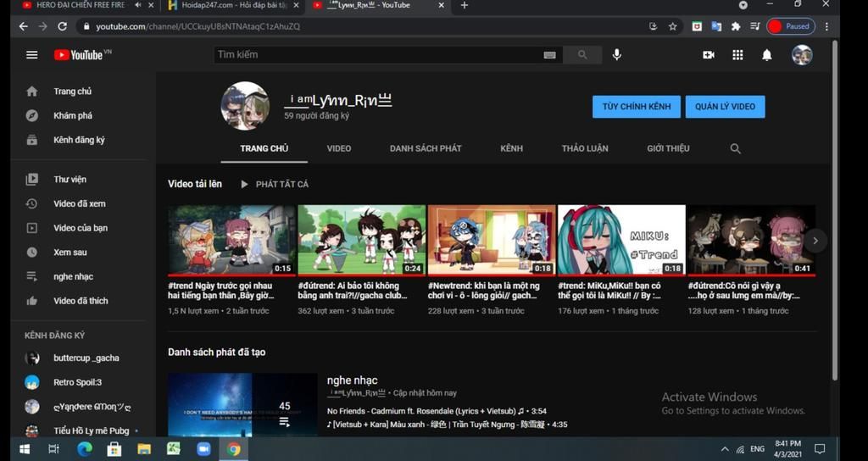The image size is (868, 461).
Task: Start voice search with microphone icon
Action: [617, 55]
